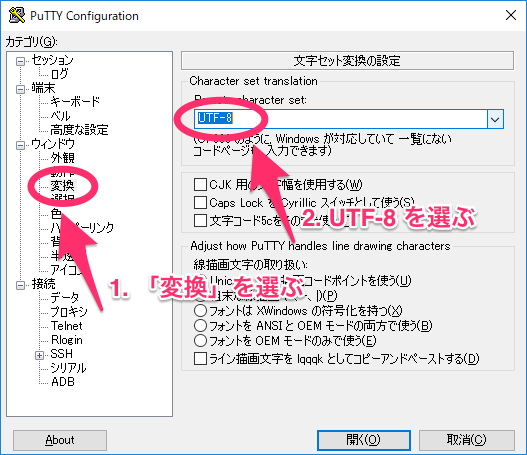Expand the SSH tree node
This screenshot has width=527, height=455.
(39, 355)
